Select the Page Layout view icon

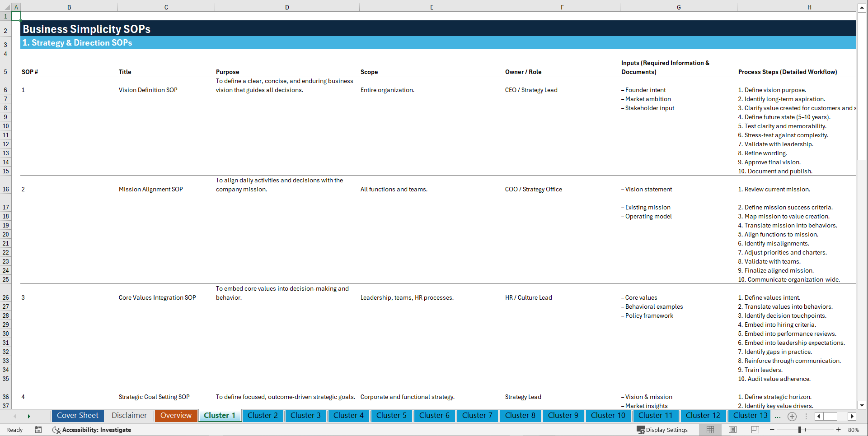click(x=732, y=430)
